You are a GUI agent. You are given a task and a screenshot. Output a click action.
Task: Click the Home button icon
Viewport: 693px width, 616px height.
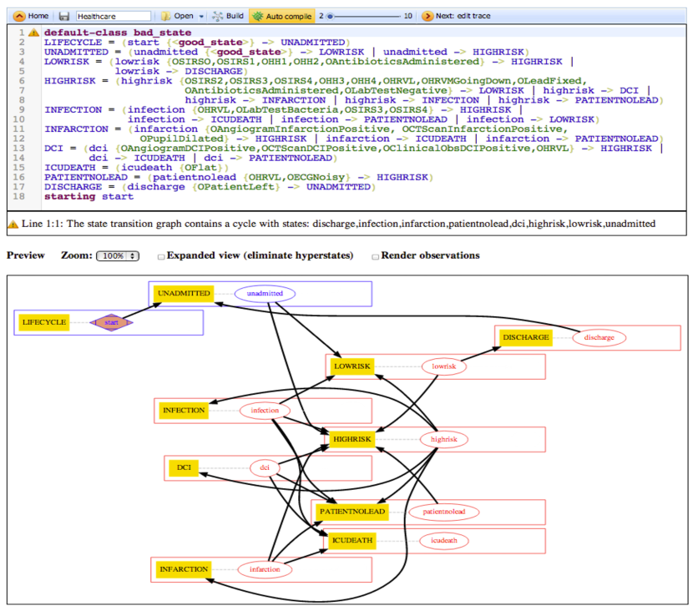[x=19, y=16]
